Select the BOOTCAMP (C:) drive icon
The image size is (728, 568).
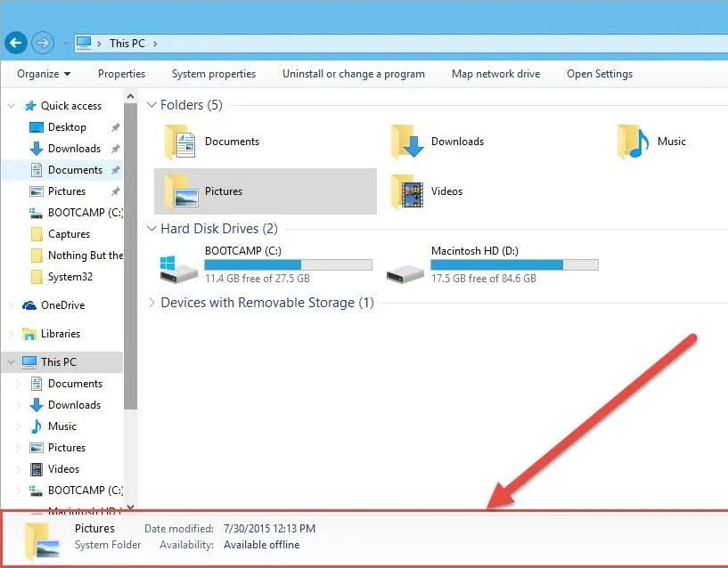179,269
